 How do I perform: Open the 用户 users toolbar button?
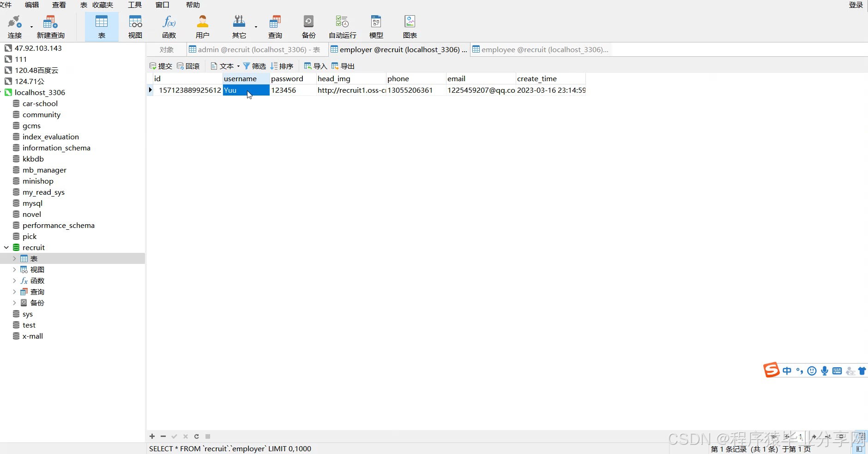point(202,27)
